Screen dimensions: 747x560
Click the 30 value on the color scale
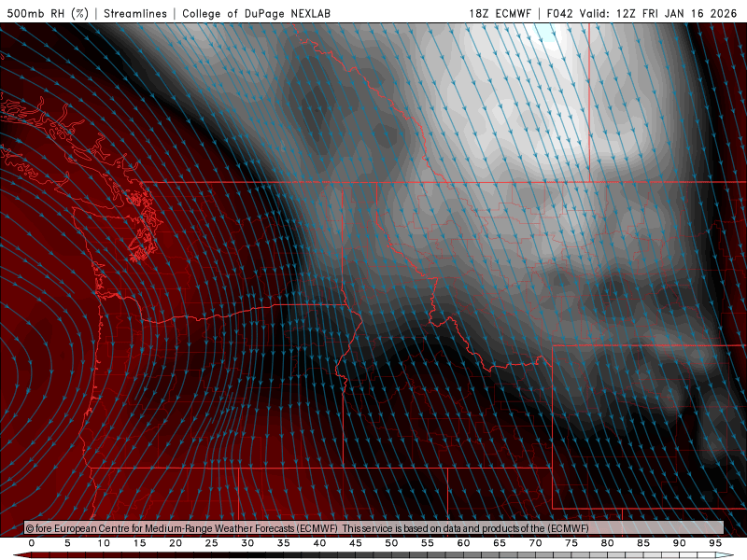247,543
